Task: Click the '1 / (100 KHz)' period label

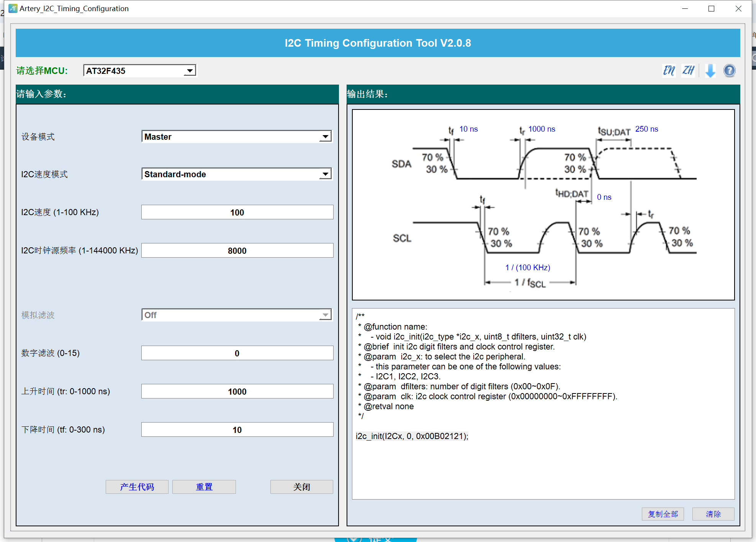Action: coord(528,268)
